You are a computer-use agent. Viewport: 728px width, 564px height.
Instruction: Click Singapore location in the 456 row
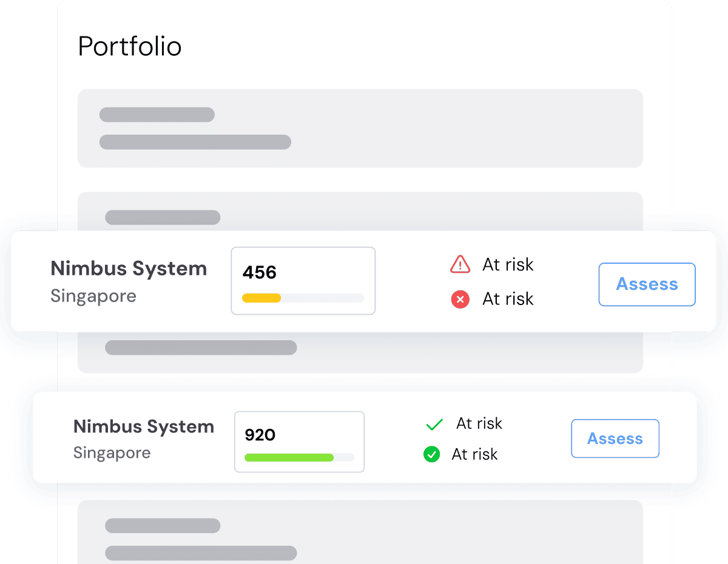93,297
